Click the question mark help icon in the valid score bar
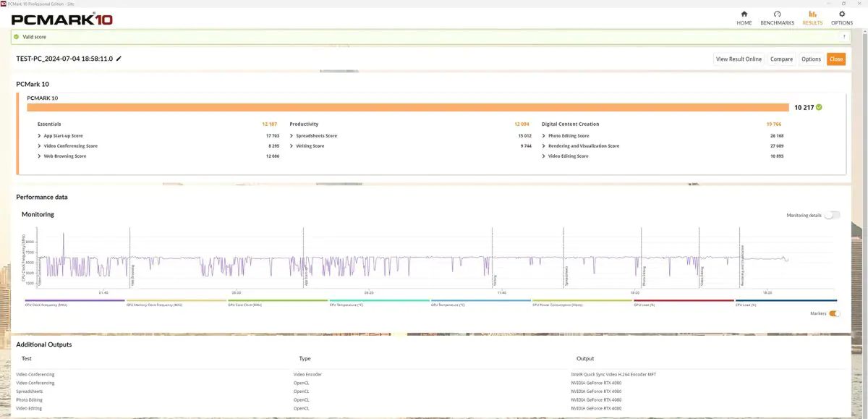868x419 pixels. coord(843,36)
